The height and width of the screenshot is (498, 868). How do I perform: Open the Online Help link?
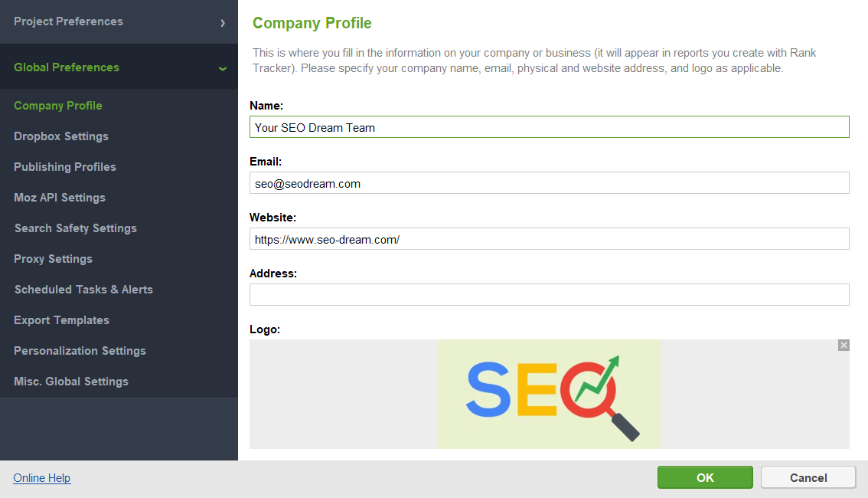click(41, 477)
